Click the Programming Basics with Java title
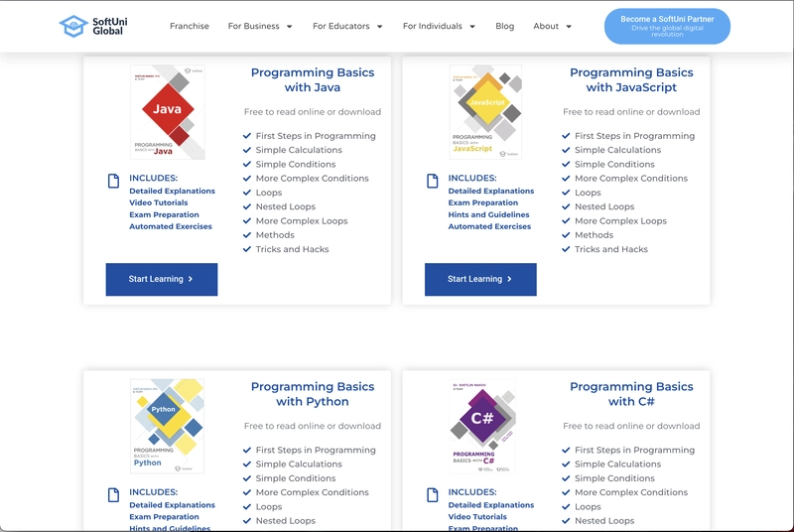The width and height of the screenshot is (794, 532). (x=313, y=80)
